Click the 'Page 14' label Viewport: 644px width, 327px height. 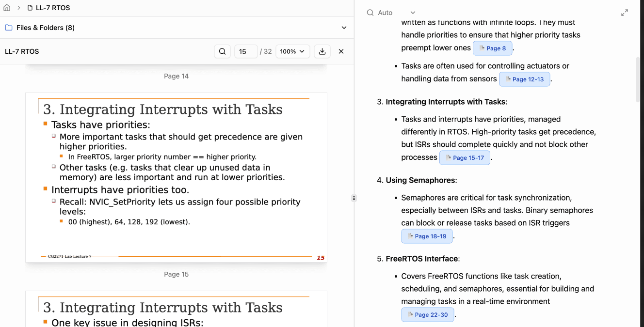tap(176, 76)
